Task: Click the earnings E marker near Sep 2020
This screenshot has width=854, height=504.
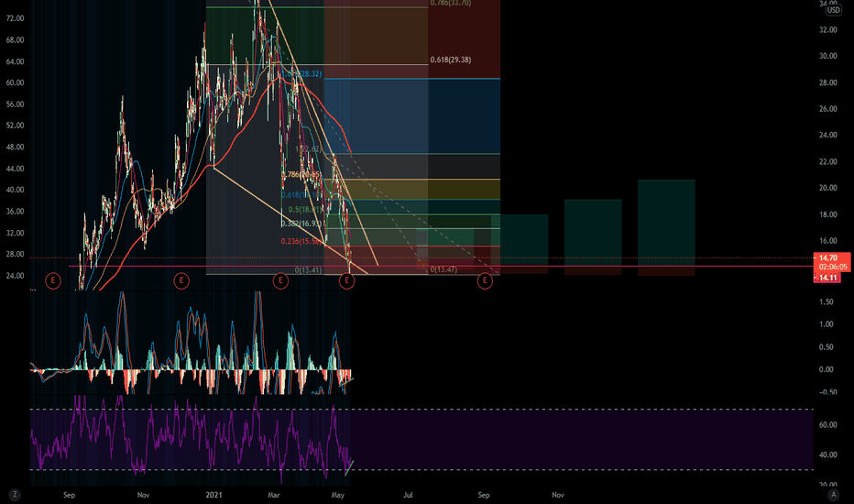Action: 53,281
